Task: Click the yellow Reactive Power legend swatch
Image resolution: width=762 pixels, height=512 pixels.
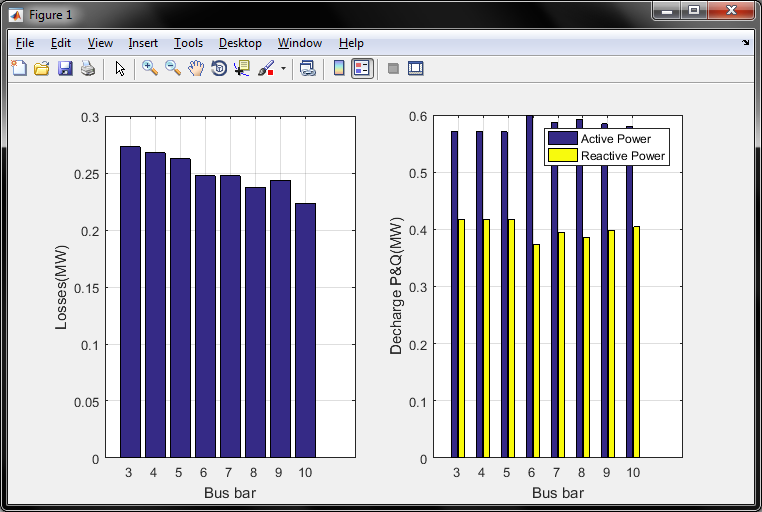Action: [x=563, y=155]
